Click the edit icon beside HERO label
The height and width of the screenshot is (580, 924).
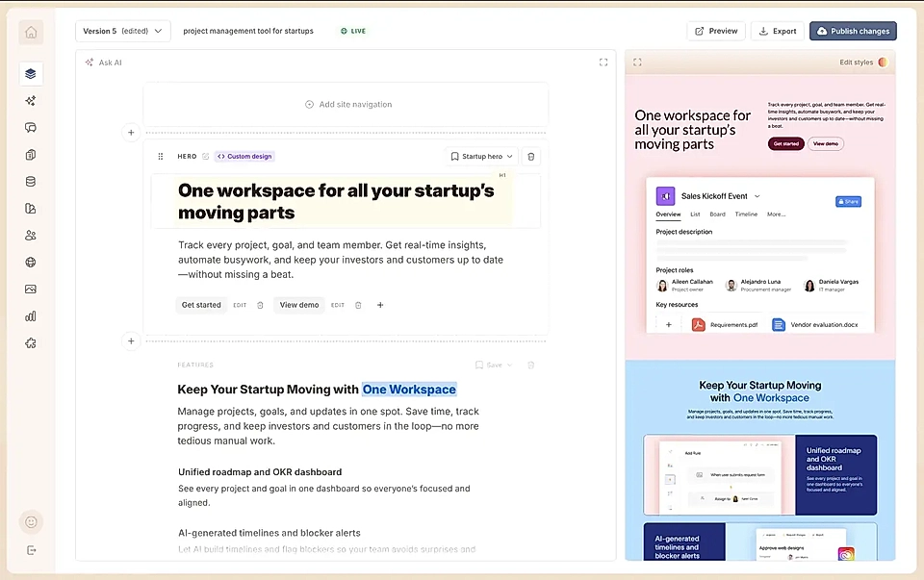coord(206,157)
